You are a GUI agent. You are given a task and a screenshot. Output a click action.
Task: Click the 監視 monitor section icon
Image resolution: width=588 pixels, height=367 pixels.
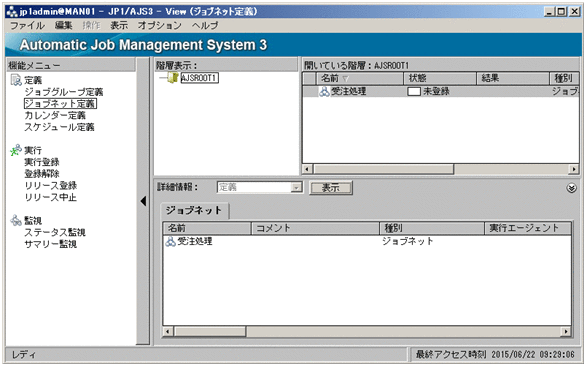16,220
